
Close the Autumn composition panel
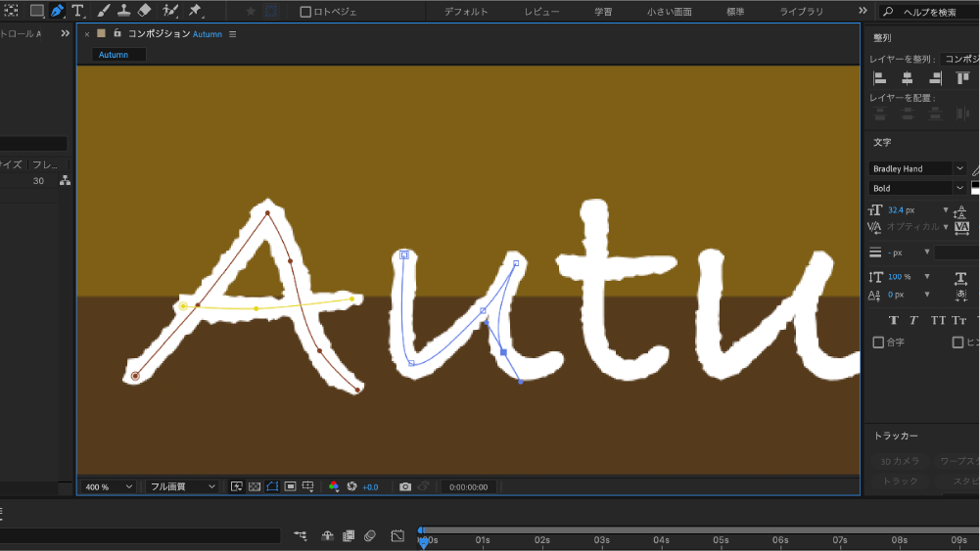click(x=87, y=34)
